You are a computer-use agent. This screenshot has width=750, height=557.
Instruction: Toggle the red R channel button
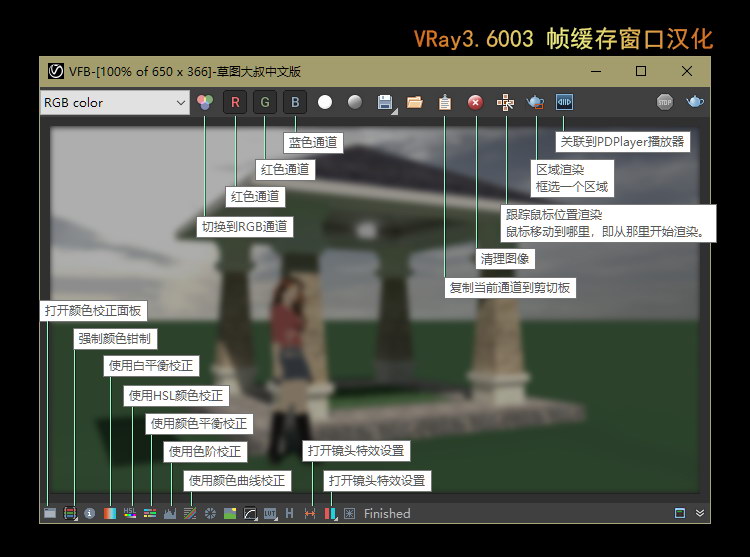tap(235, 102)
